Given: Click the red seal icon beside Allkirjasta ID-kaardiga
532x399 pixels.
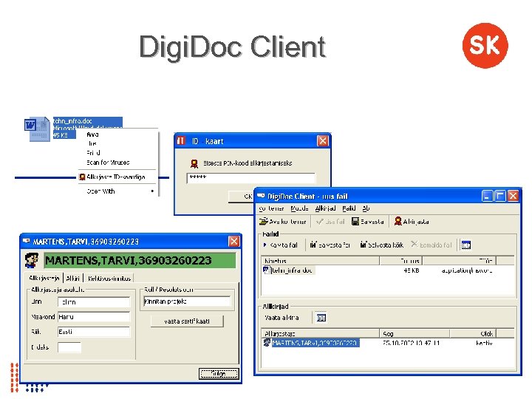Looking at the screenshot, I should (82, 177).
